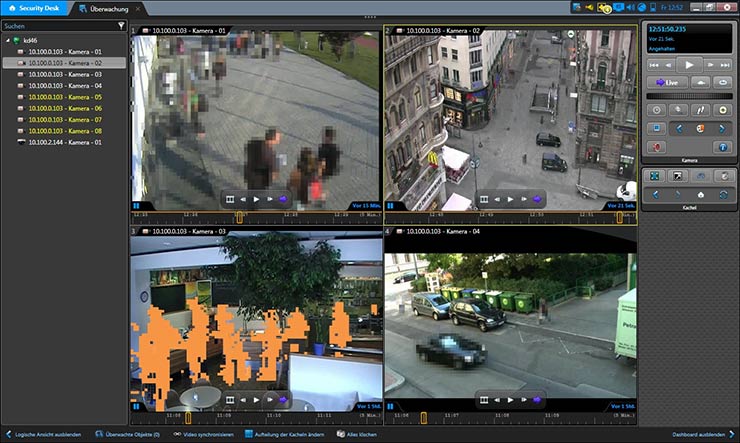Select 10.100.0.103 - Kamera - 05 in tree

tap(65, 97)
